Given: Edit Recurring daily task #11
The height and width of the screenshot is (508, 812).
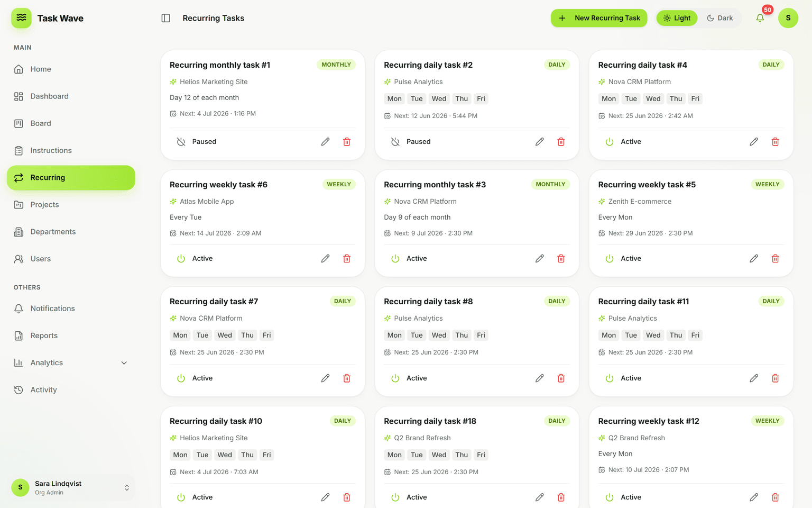Looking at the screenshot, I should point(754,378).
